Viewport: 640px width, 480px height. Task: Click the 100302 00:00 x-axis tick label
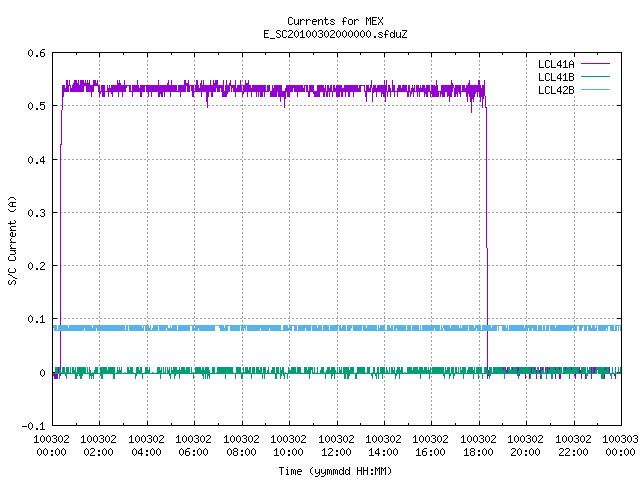coord(51,446)
